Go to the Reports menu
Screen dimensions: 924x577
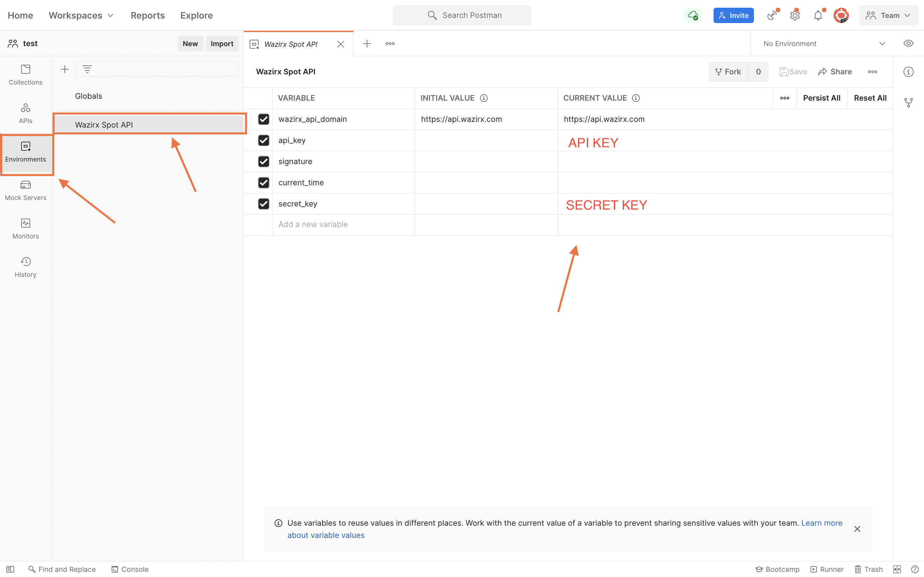[x=147, y=15]
